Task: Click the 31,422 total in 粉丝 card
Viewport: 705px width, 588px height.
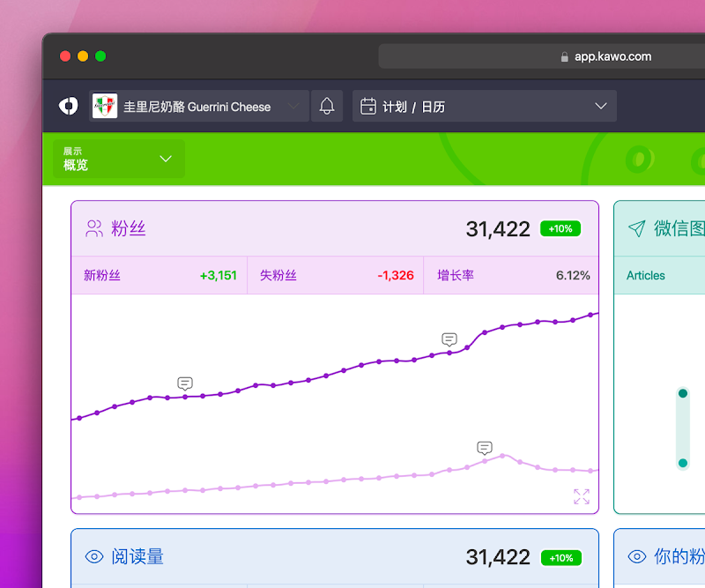Action: click(x=498, y=229)
